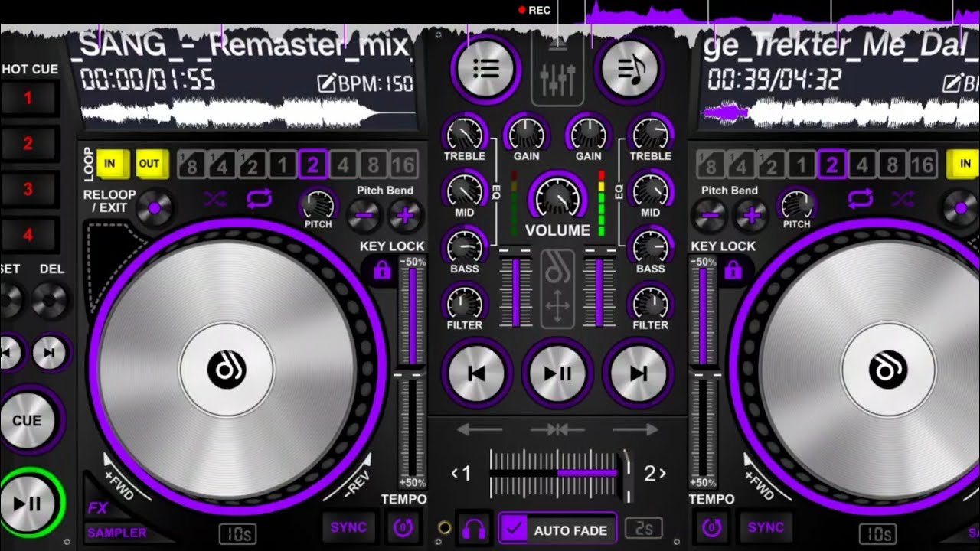The image size is (980, 551).
Task: Click the right channel FILTER knob
Action: (x=650, y=302)
